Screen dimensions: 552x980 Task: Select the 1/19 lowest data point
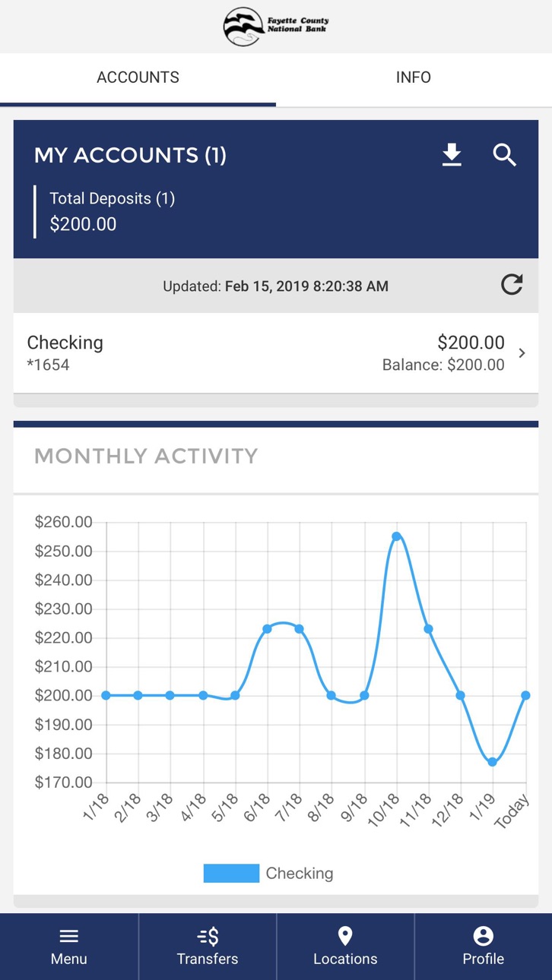coord(493,762)
